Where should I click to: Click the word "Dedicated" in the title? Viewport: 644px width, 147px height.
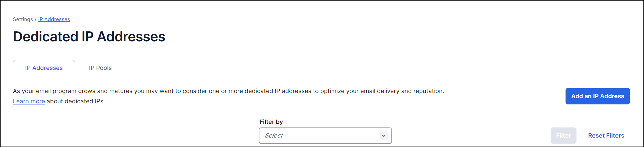point(46,37)
